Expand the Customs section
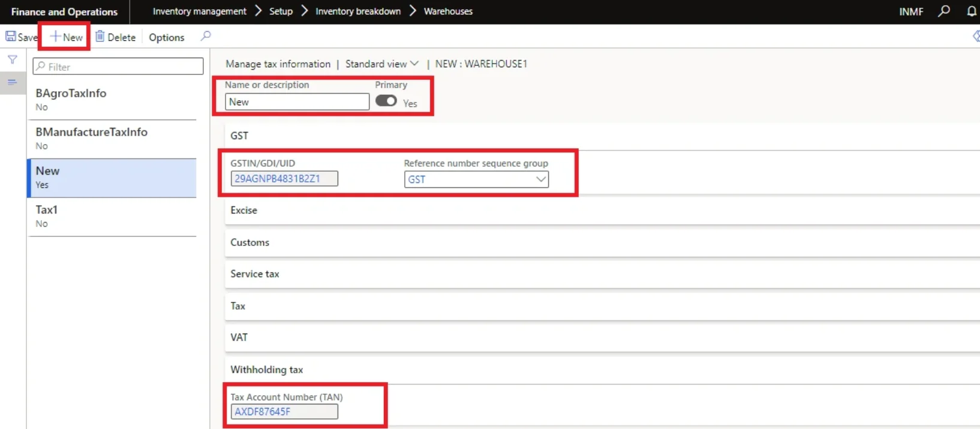Screen dimensions: 980x429 pos(602,242)
